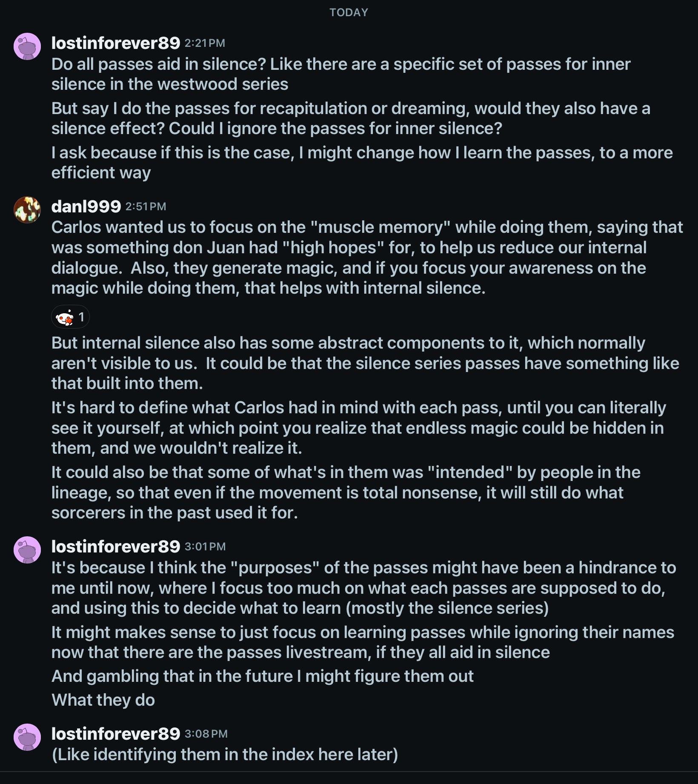Open danl999's profile avatar
Viewport: 698px width, 784px height.
click(27, 210)
